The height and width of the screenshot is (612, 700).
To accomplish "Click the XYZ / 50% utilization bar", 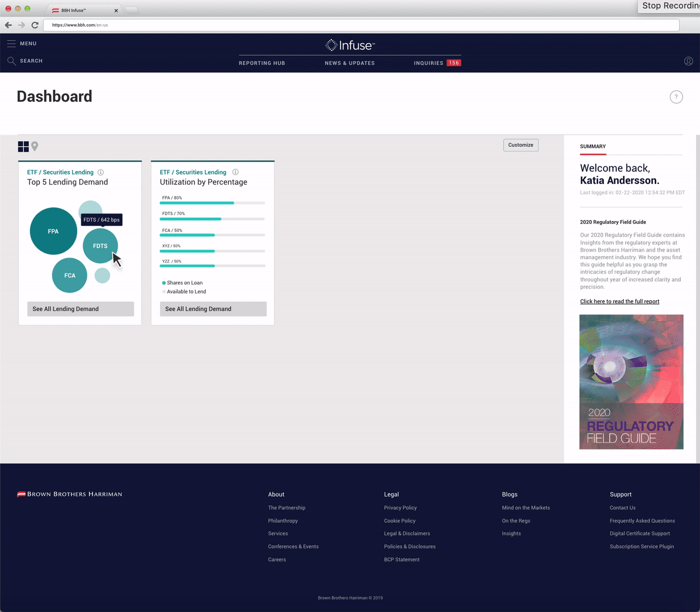I will pyautogui.click(x=213, y=251).
